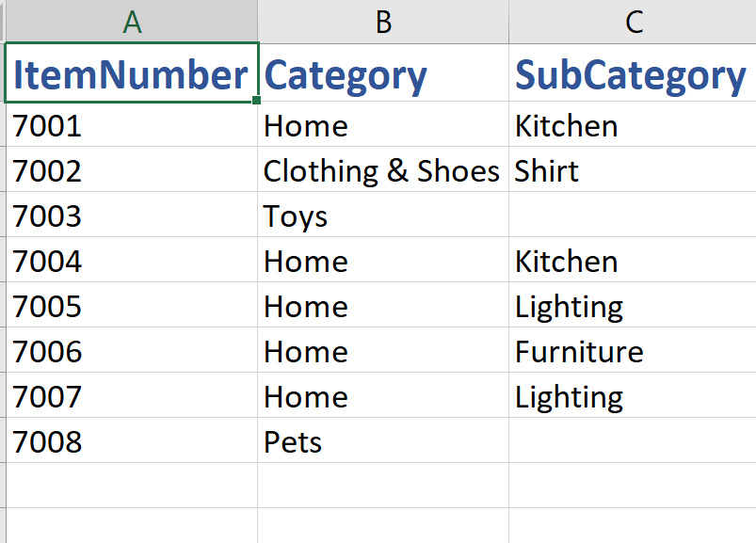
Task: Select the Category header cell
Action: point(383,74)
